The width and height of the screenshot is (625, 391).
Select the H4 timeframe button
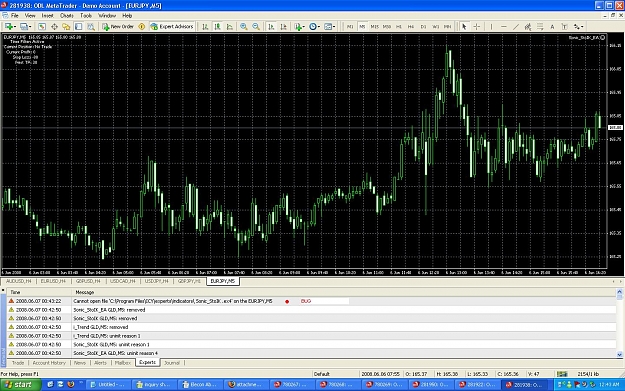coord(411,26)
